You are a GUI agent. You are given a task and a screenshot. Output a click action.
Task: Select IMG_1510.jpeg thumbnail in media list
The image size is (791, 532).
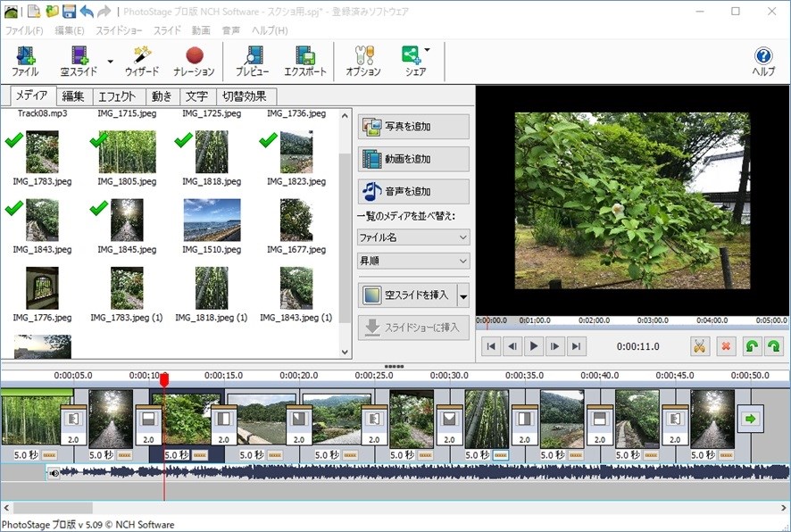point(212,220)
